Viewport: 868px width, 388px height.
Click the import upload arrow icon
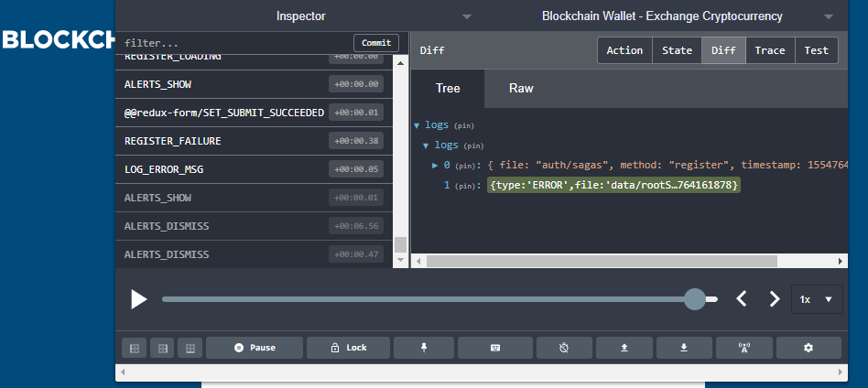(x=624, y=348)
